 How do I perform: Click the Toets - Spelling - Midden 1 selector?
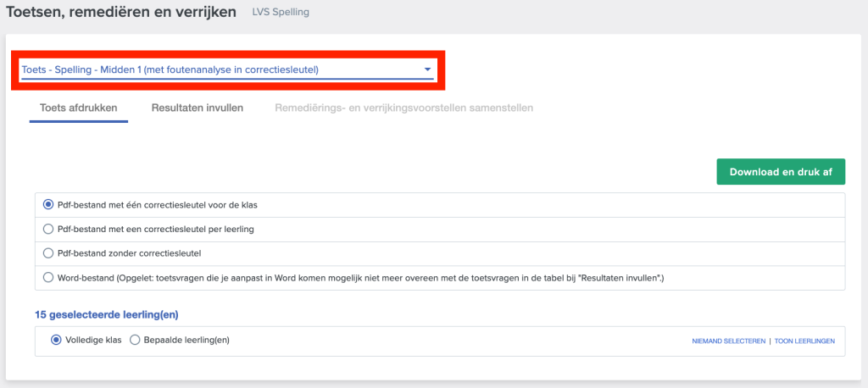coord(227,69)
